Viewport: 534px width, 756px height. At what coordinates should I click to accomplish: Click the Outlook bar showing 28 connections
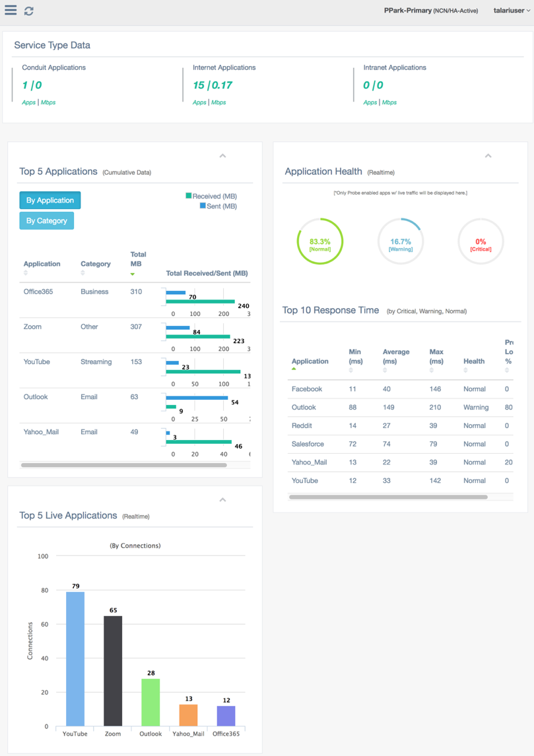(x=150, y=702)
